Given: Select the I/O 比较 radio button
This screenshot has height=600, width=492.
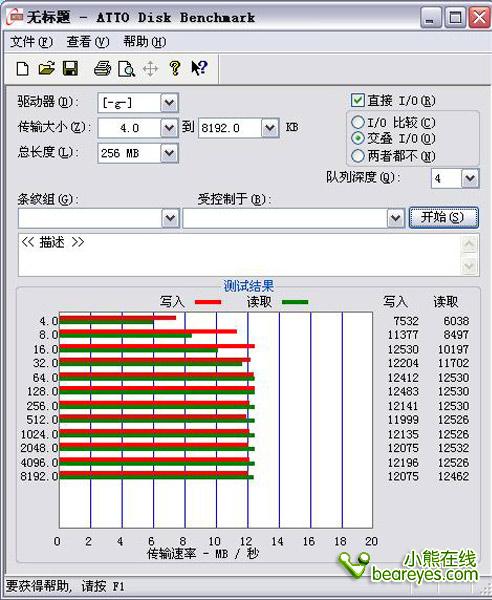Looking at the screenshot, I should [x=357, y=122].
